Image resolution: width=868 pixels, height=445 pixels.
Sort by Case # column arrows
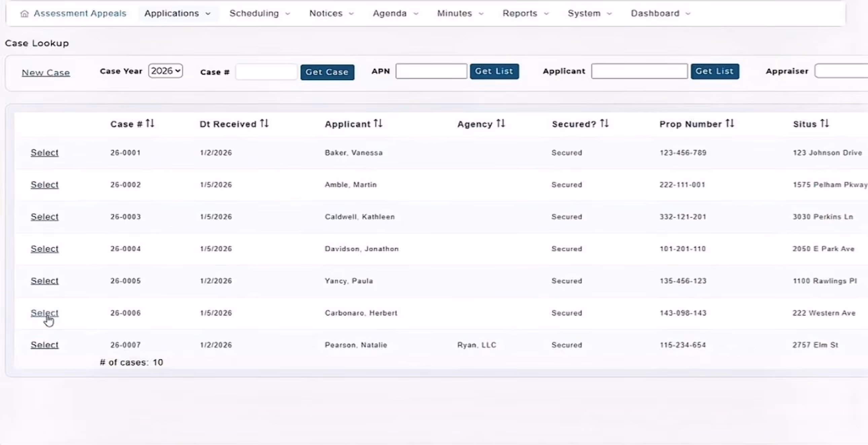pyautogui.click(x=150, y=124)
